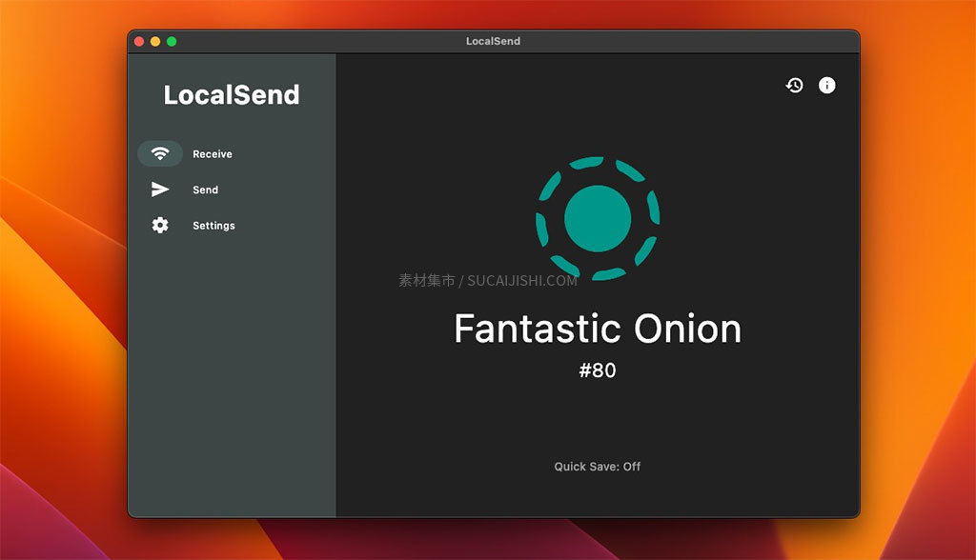Click the device code #80

tap(598, 370)
